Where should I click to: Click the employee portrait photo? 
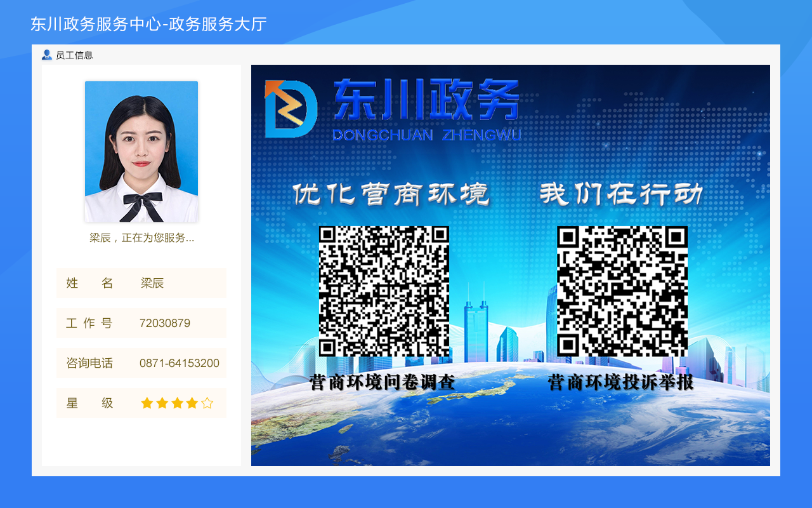click(141, 152)
